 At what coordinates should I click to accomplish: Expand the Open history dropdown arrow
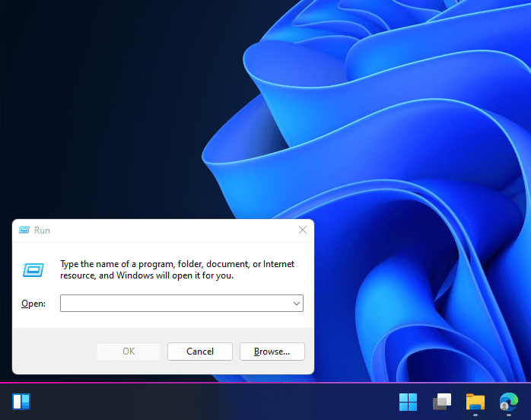click(x=297, y=303)
